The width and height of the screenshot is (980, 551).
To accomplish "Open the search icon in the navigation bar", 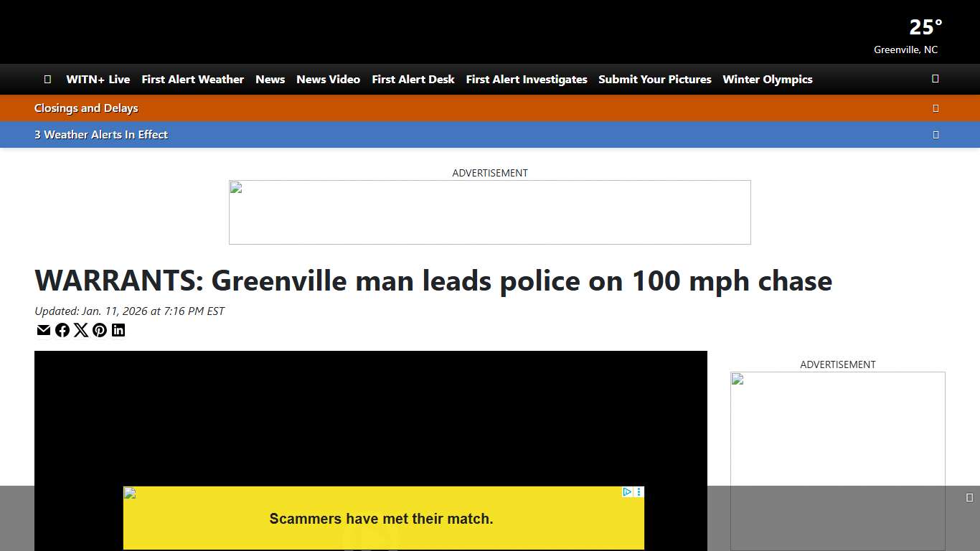I will pos(935,79).
